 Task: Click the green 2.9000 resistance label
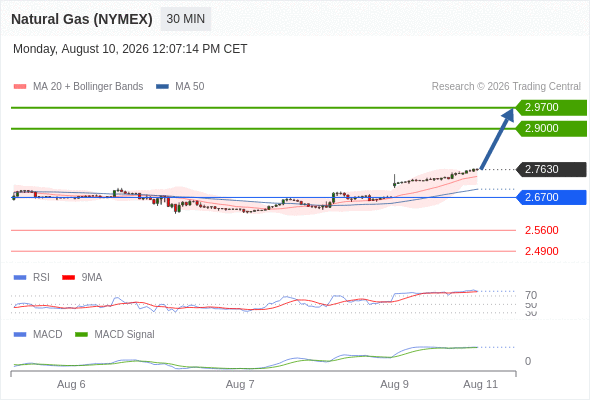click(551, 128)
